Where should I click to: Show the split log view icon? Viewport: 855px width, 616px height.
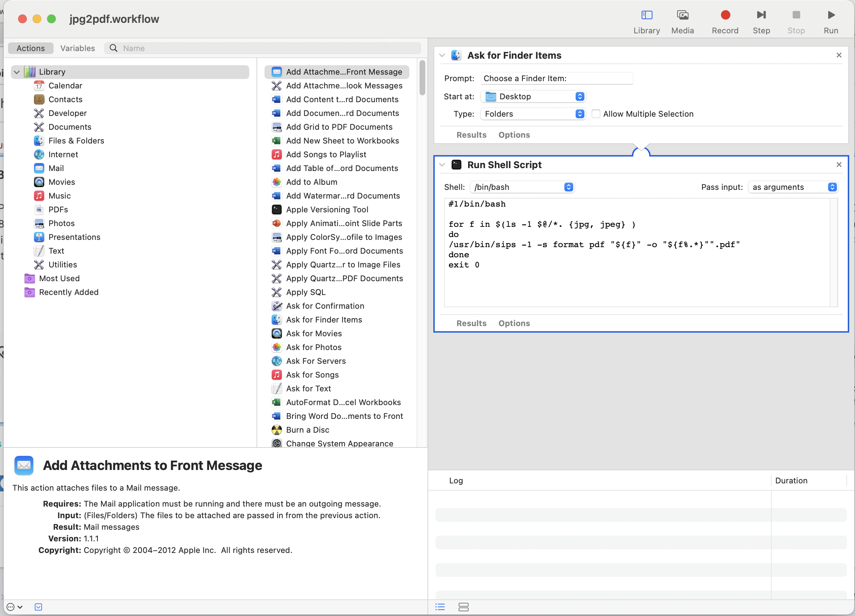(463, 607)
